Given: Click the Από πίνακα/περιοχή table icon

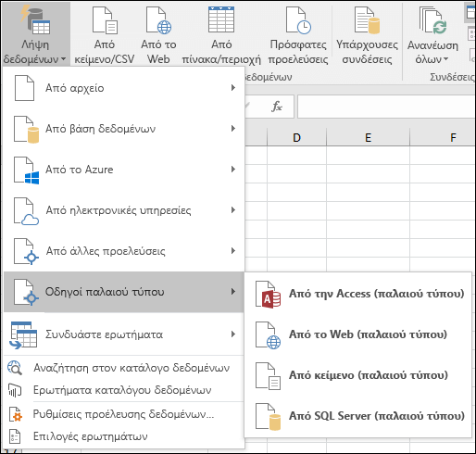Looking at the screenshot, I should click(x=221, y=19).
